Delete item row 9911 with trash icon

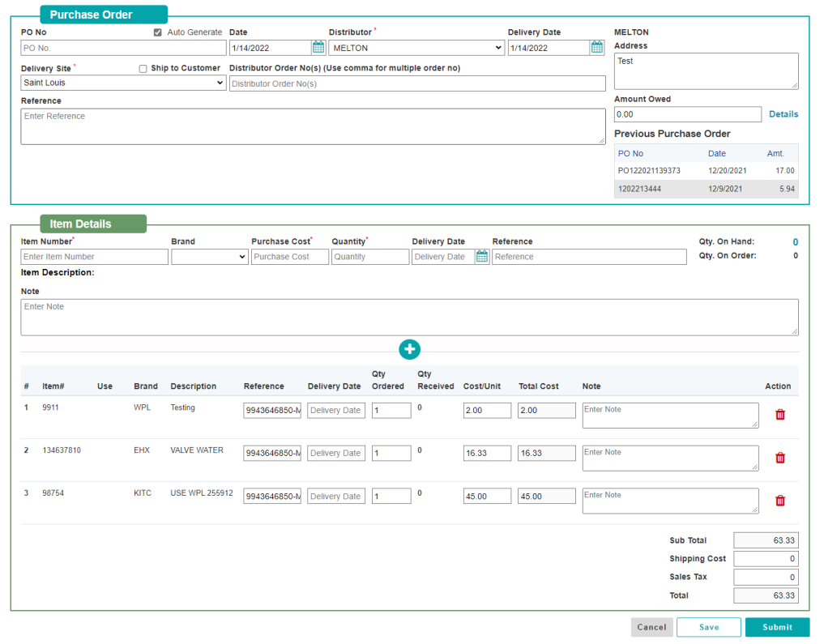[x=780, y=415]
